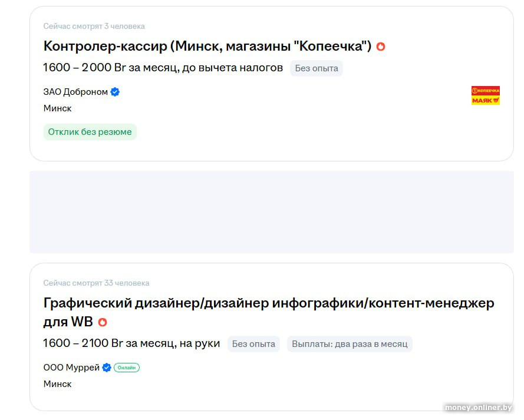Click the fire icon beside Контролер-кассир title
Viewport: 524px width, 420px height.
[x=381, y=47]
